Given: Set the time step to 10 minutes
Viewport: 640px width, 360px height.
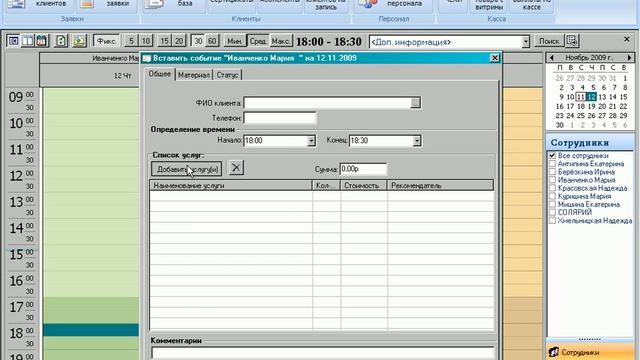Looking at the screenshot, I should (x=146, y=41).
